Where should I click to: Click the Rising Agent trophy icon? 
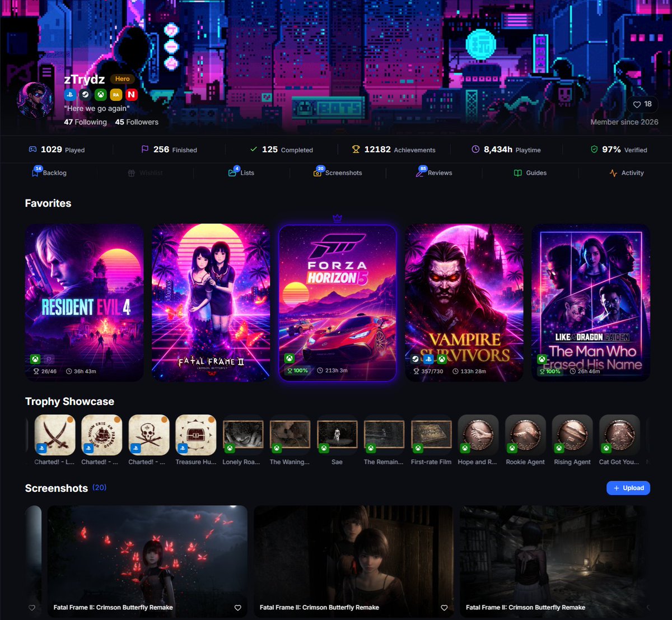pyautogui.click(x=572, y=435)
